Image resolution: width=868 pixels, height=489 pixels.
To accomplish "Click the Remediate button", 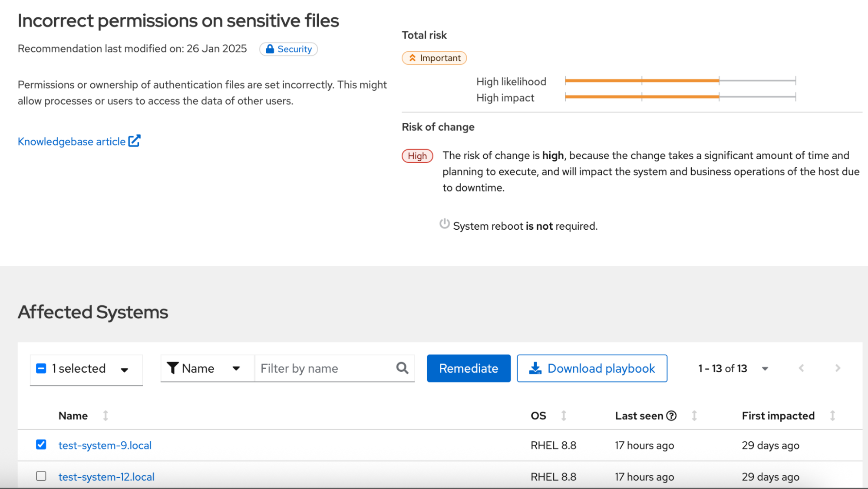I will coord(469,368).
